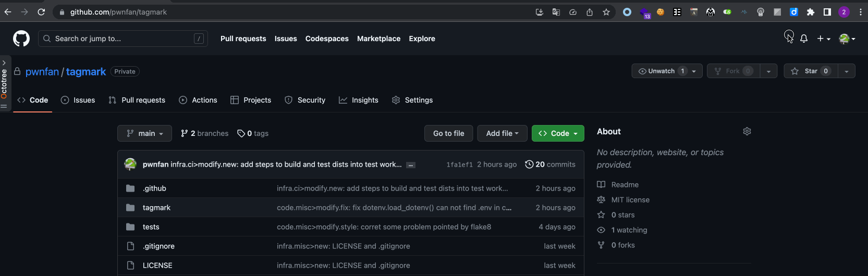Click the repository settings gear in About

[x=747, y=131]
